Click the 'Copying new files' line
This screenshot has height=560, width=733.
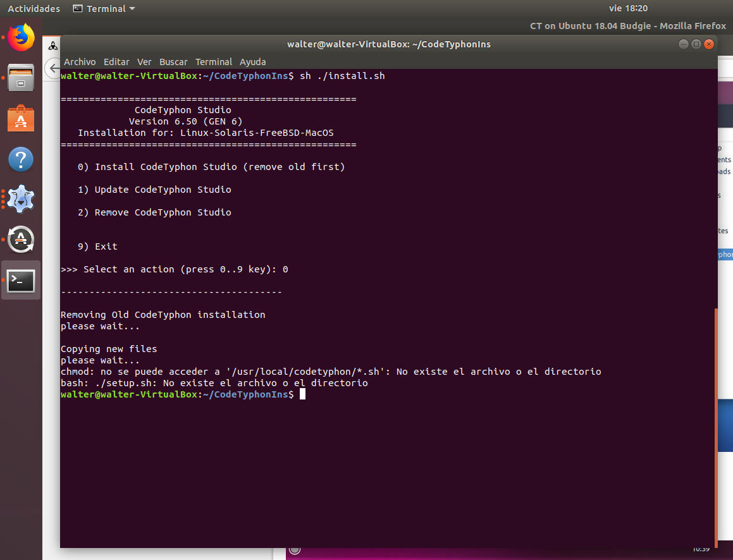pos(109,349)
